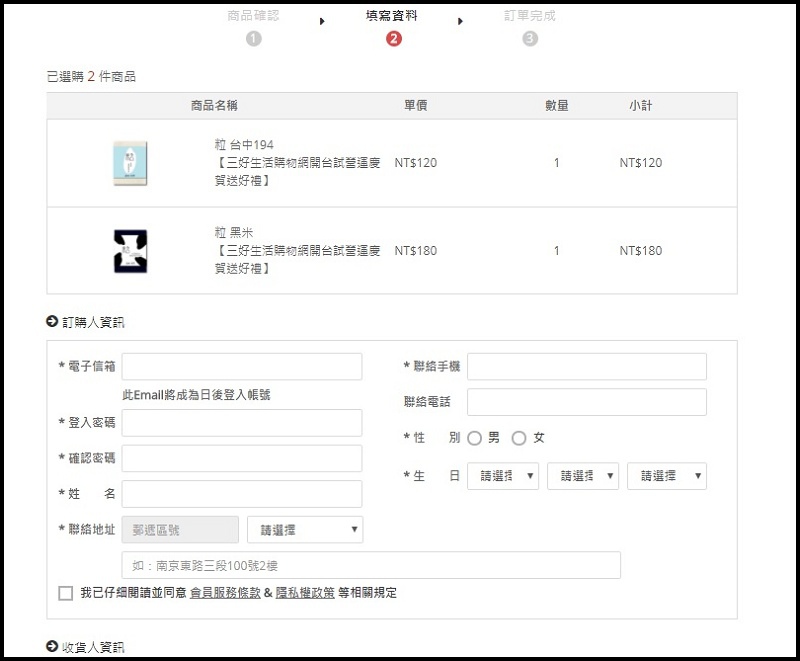Select the 女 gender radio button
This screenshot has height=661, width=800.
coord(519,438)
